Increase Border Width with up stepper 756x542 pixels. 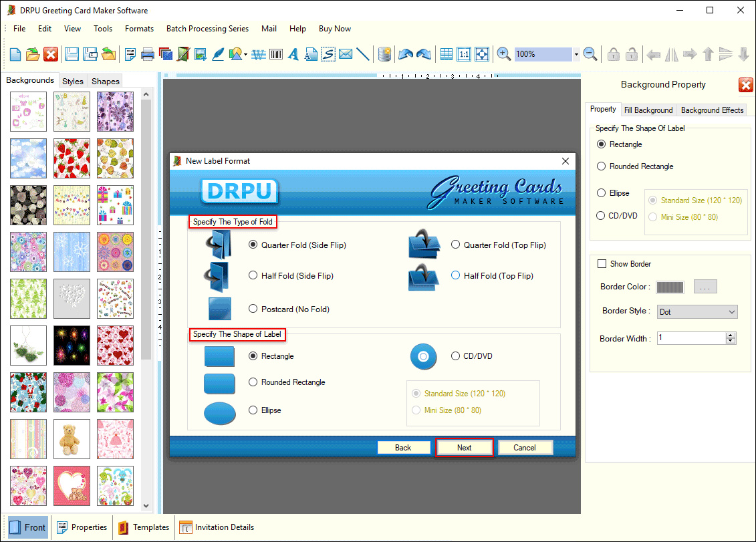(x=731, y=335)
